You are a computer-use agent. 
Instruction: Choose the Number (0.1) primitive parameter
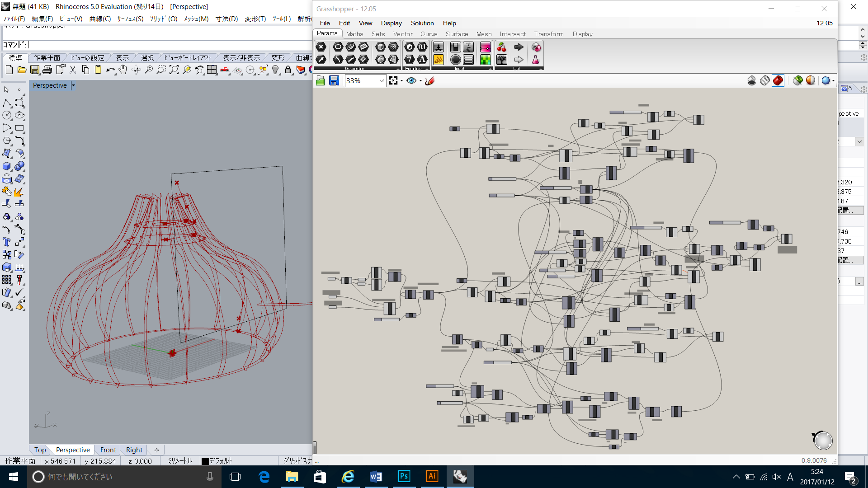click(x=422, y=47)
